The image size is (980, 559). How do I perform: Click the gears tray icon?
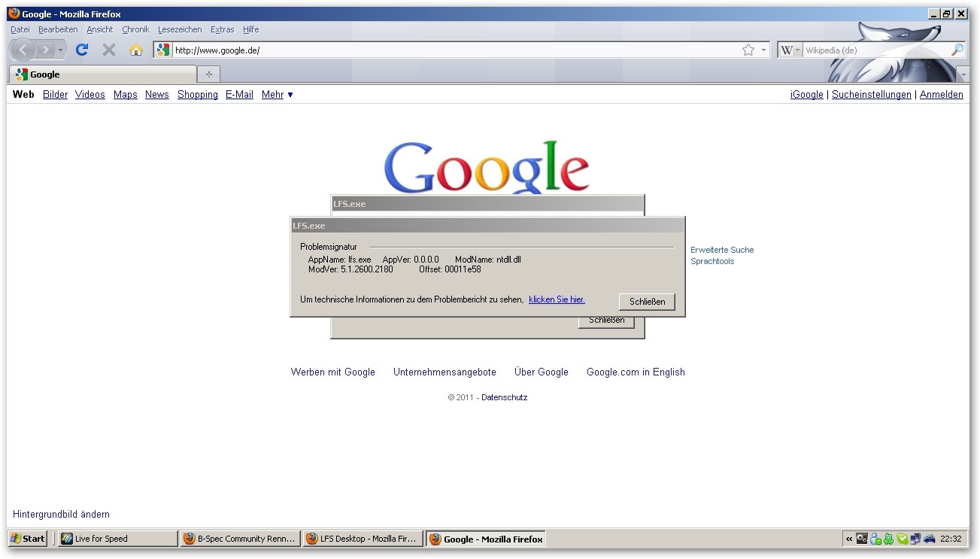pyautogui.click(x=862, y=539)
